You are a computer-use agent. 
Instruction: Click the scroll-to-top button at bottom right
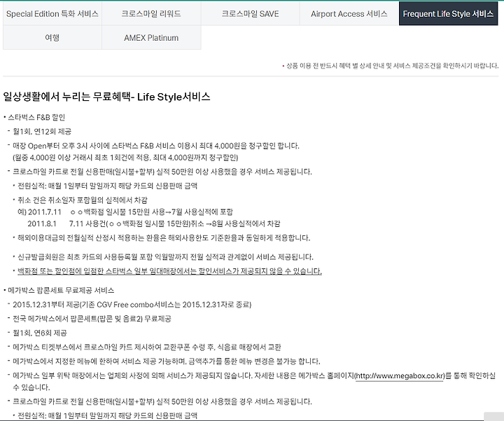[x=493, y=416]
